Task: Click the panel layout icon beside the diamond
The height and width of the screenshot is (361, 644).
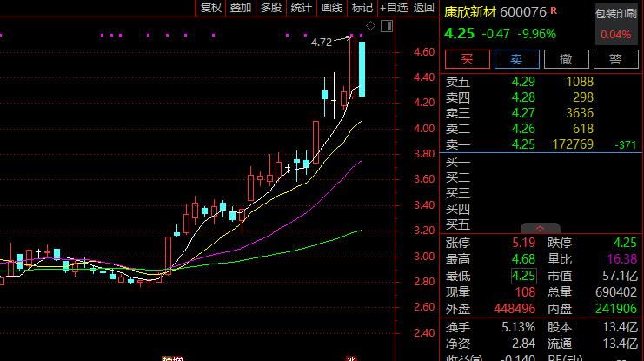Action: 385,27
